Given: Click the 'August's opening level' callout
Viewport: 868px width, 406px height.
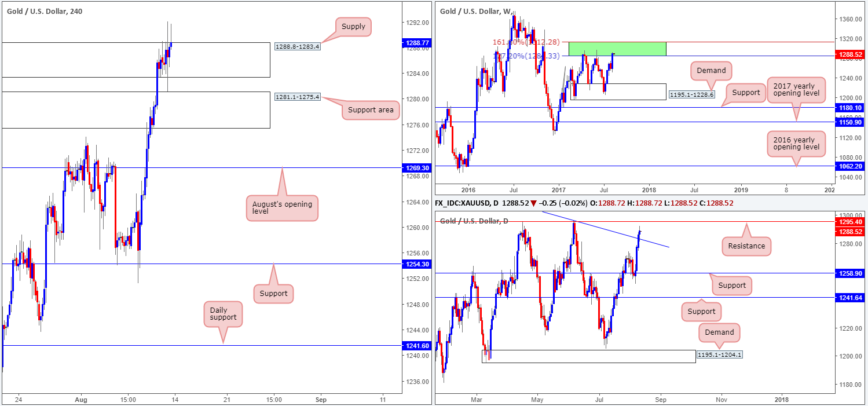Looking at the screenshot, I should pyautogui.click(x=282, y=209).
